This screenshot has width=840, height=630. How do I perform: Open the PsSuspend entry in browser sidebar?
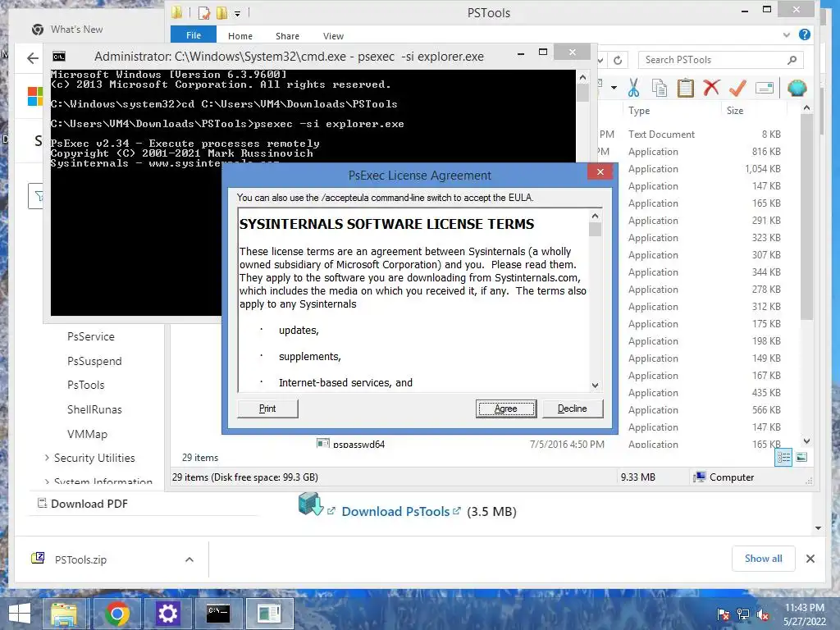point(94,361)
